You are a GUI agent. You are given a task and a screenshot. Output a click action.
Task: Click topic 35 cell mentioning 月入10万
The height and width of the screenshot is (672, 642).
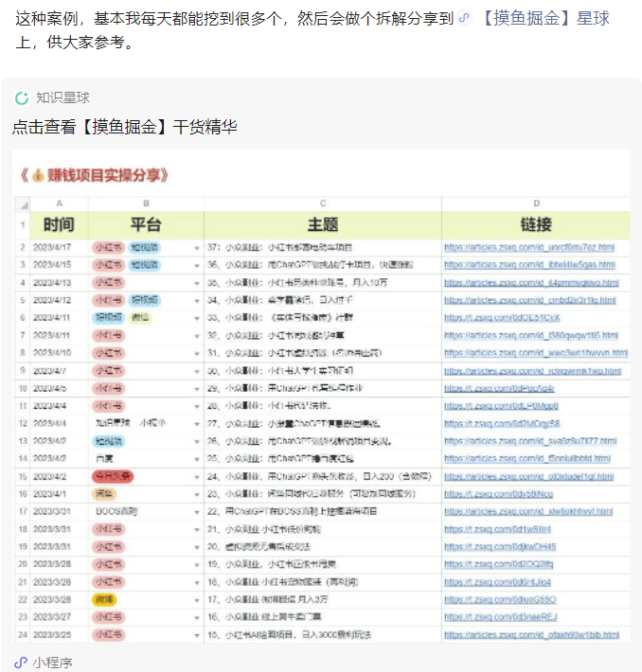[x=323, y=283]
